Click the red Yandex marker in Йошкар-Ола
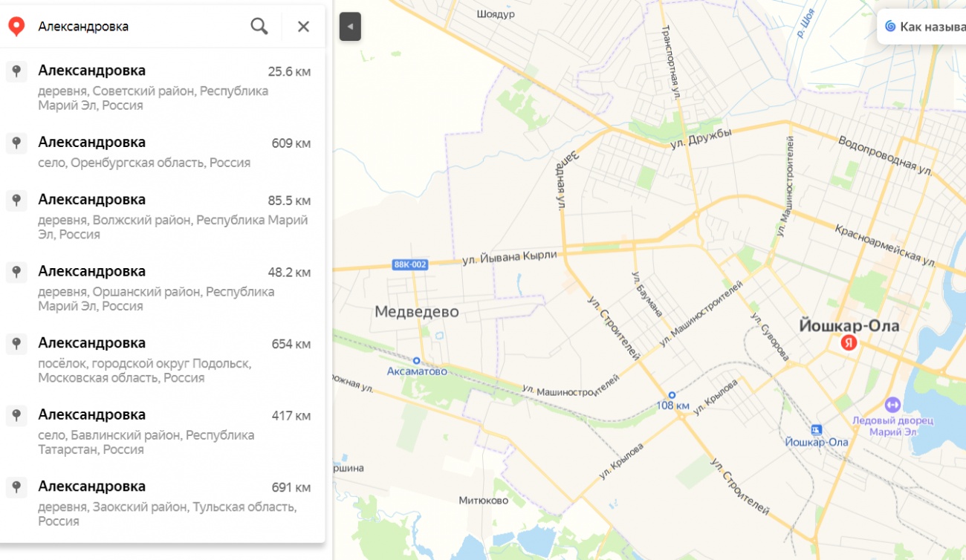 tap(848, 343)
